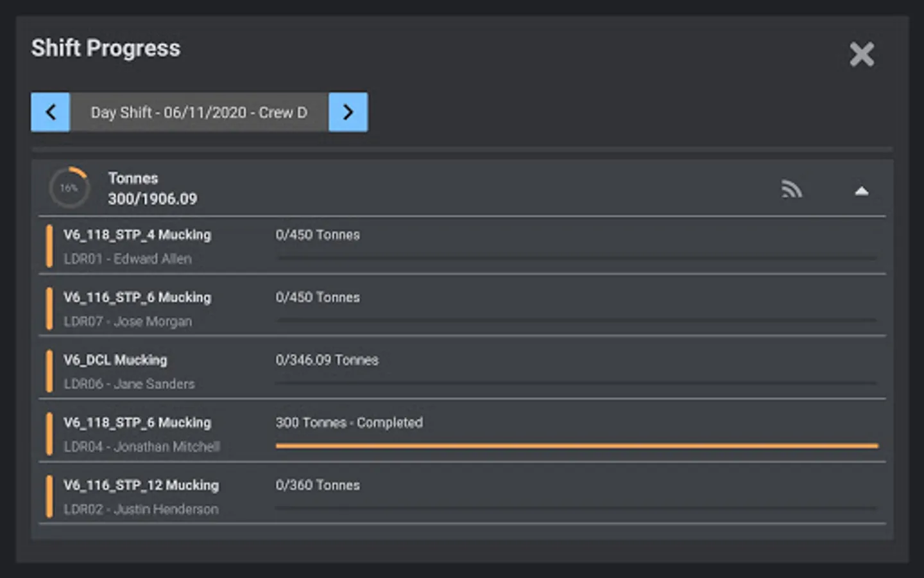
Task: Click the live feed signal icon
Action: click(792, 189)
